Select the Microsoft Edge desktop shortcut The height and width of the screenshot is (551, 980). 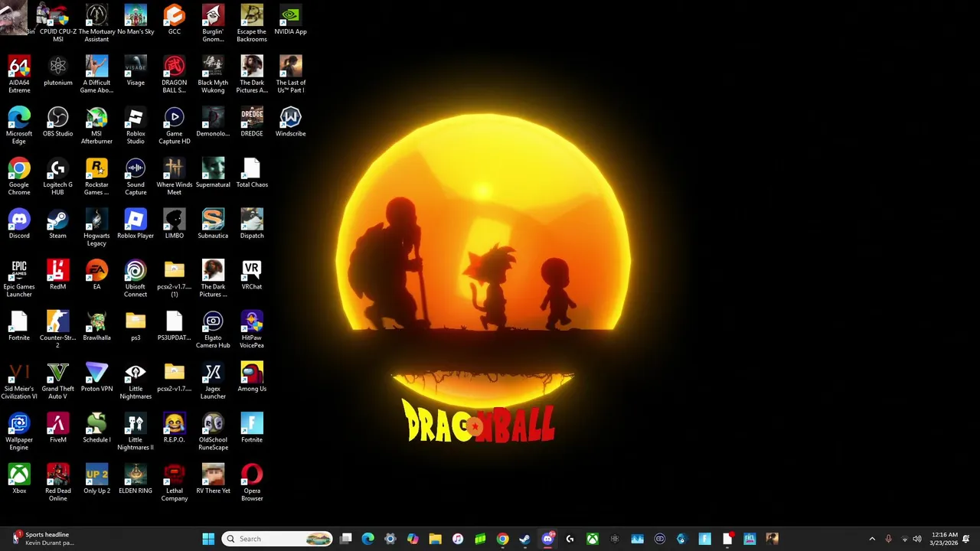click(19, 126)
